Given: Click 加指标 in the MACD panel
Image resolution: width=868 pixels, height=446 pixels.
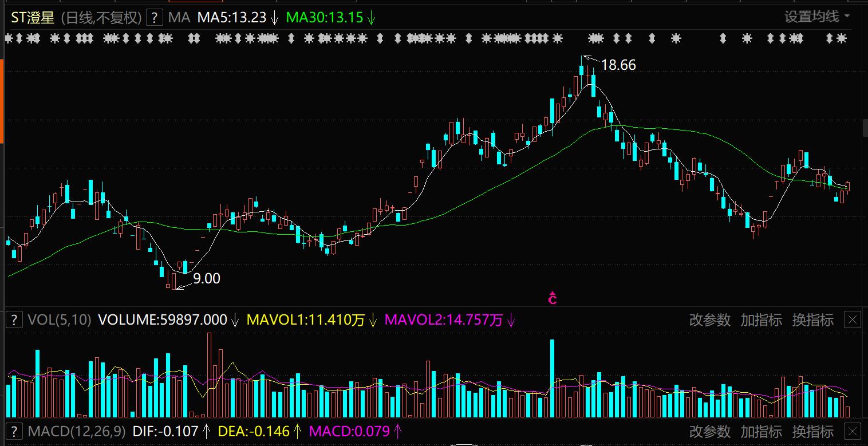Looking at the screenshot, I should click(x=761, y=431).
